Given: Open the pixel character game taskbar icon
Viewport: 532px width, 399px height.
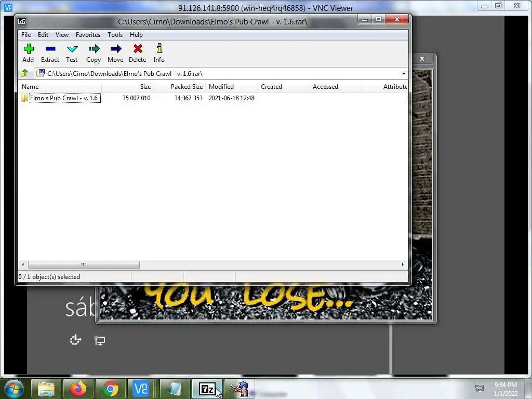Looking at the screenshot, I should coord(239,389).
